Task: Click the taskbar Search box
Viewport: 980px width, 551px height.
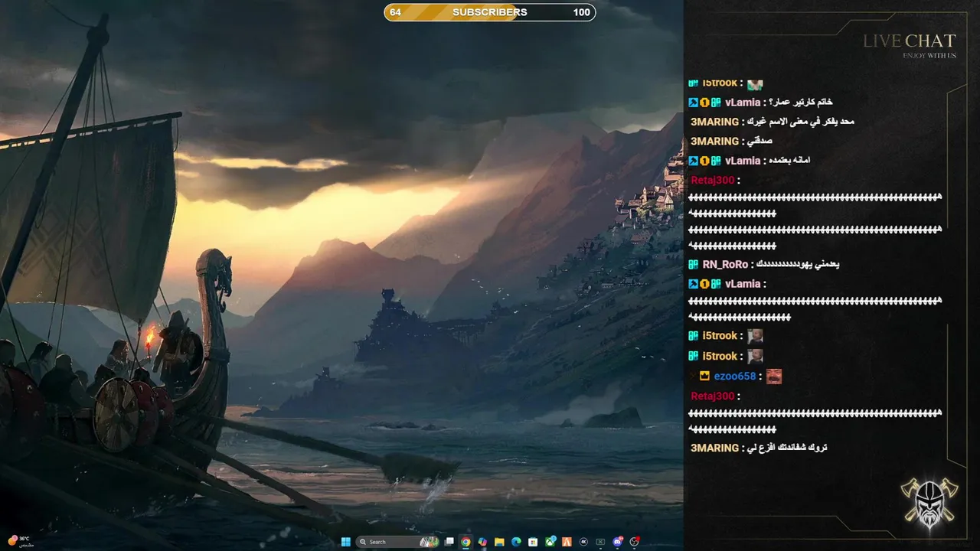Action: 397,542
